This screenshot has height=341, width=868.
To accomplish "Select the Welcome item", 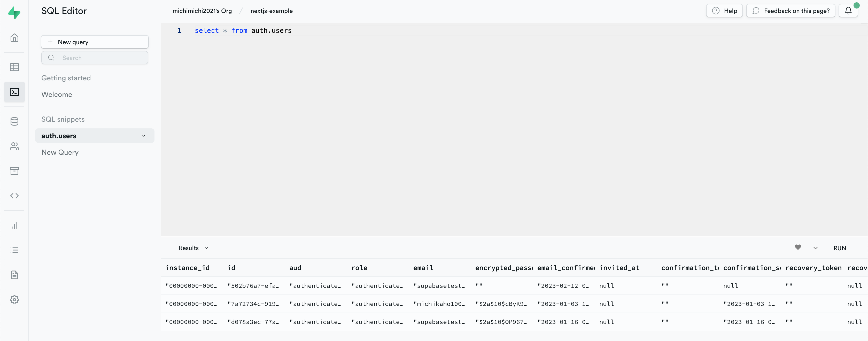I will click(x=57, y=94).
